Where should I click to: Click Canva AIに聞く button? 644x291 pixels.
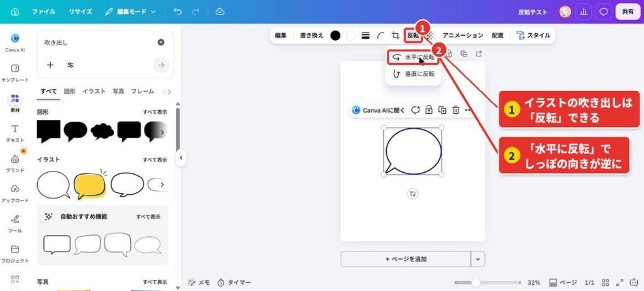(378, 110)
